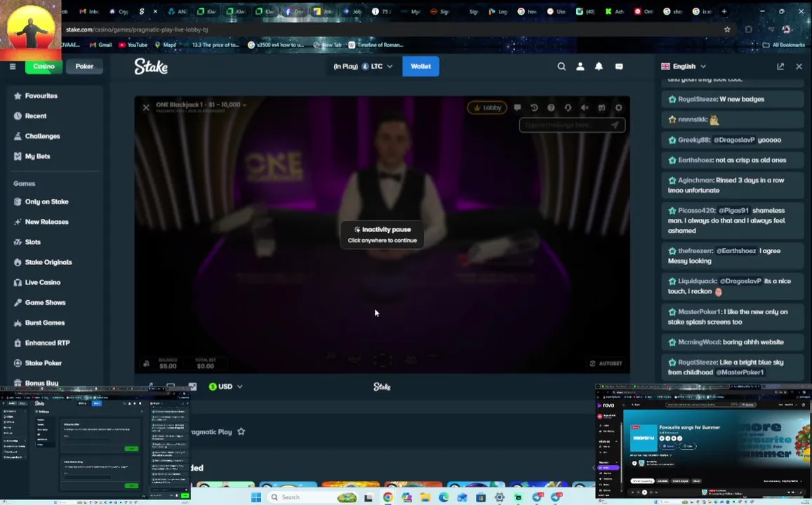Open the Wallet button
This screenshot has height=505, width=812.
(x=420, y=66)
